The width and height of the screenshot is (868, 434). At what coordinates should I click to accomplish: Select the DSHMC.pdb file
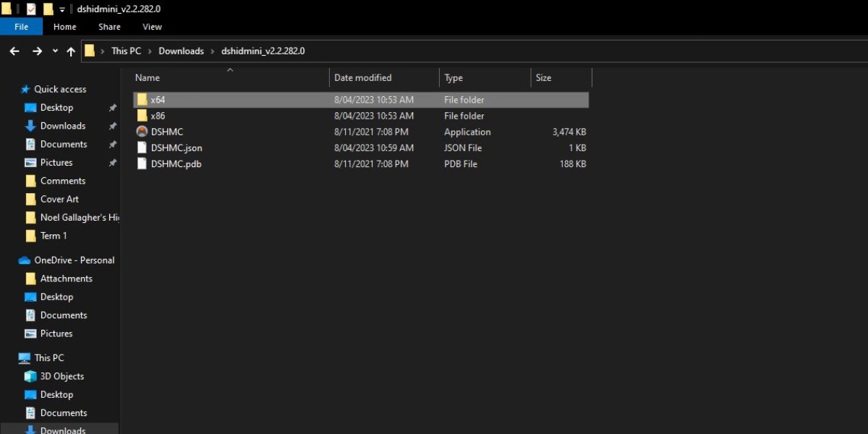point(176,163)
